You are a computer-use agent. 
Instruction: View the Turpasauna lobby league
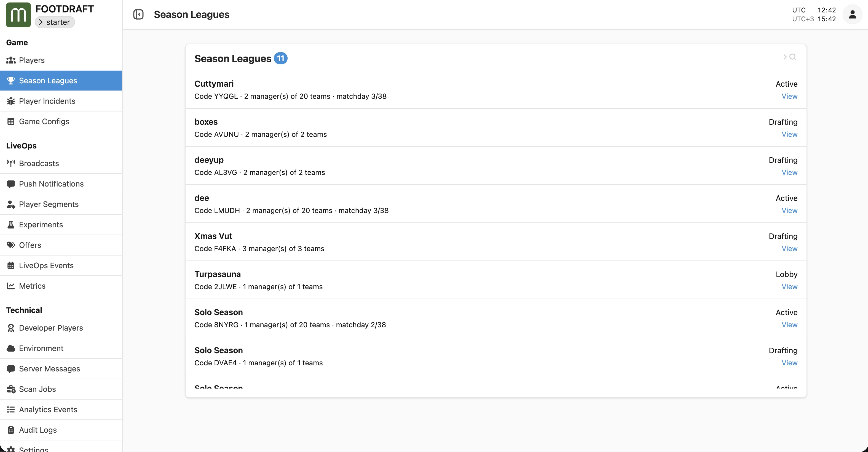coord(789,287)
